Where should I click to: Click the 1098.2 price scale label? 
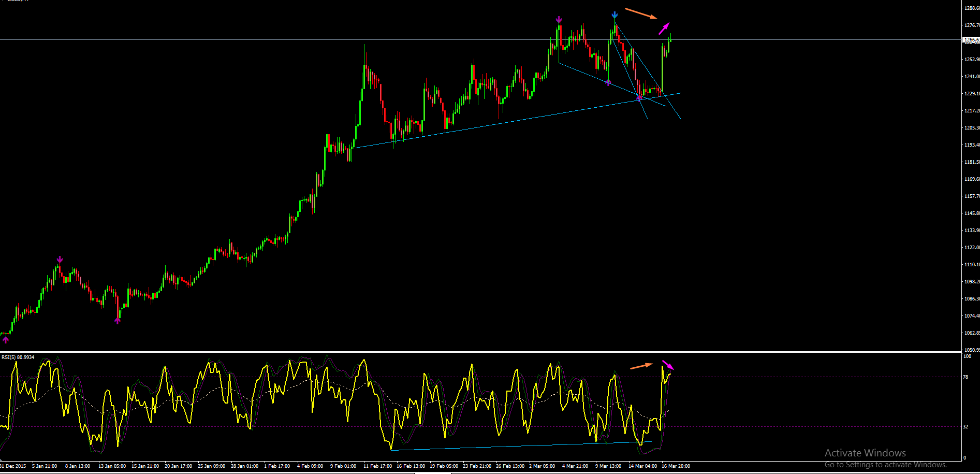(x=972, y=282)
